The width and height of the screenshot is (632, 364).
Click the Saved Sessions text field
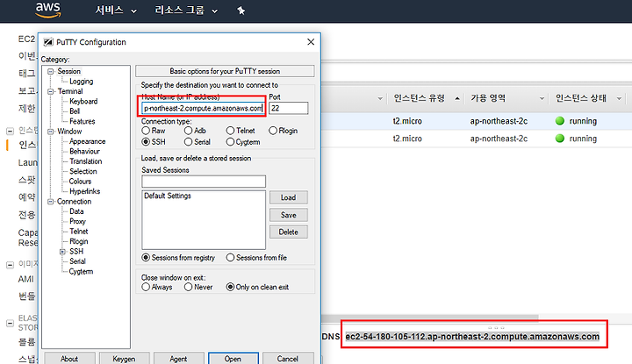click(x=204, y=182)
